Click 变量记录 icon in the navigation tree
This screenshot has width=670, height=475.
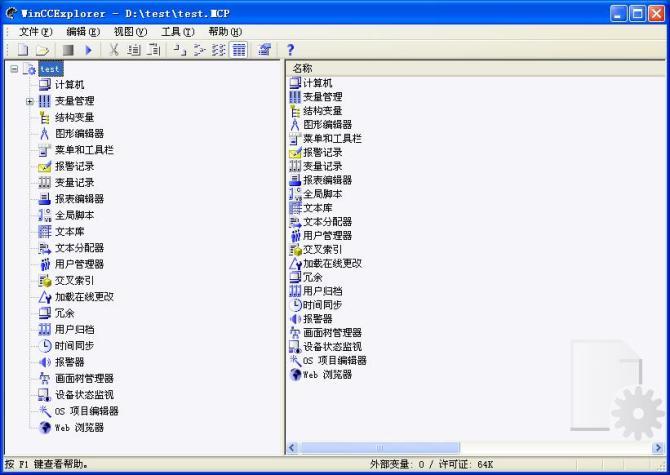click(x=44, y=182)
